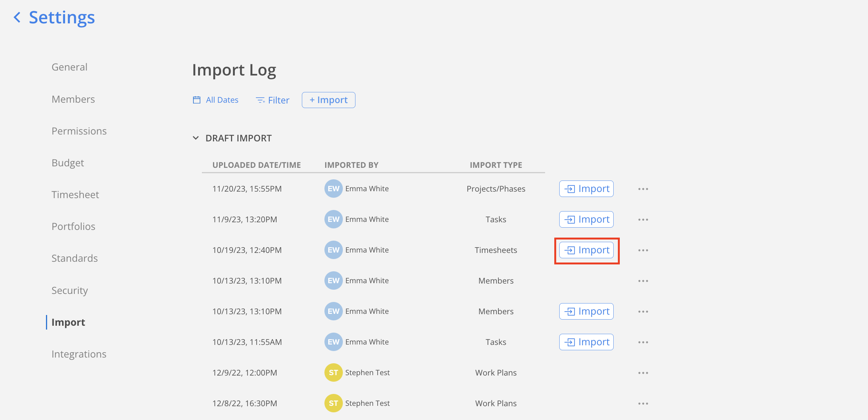Click Emma White avatar in Projects/Phases row
Viewport: 868px width, 420px height.
[x=333, y=189]
